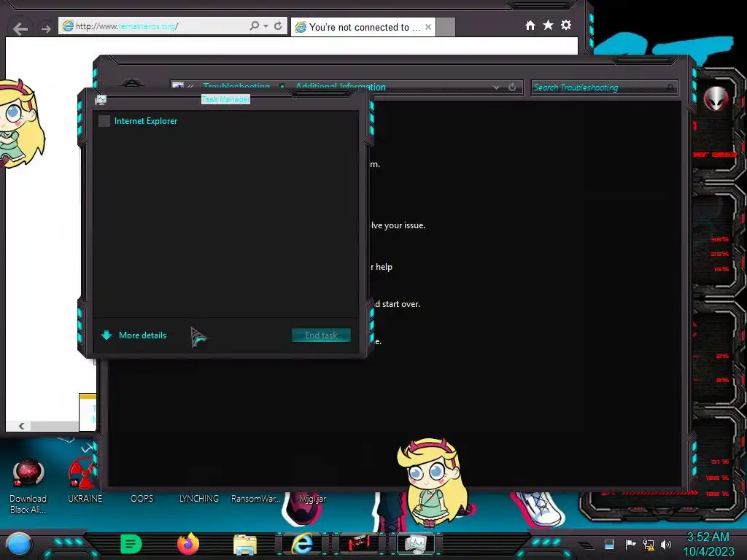Click the Search Troubleshooting field
Image resolution: width=747 pixels, height=560 pixels.
coord(604,87)
